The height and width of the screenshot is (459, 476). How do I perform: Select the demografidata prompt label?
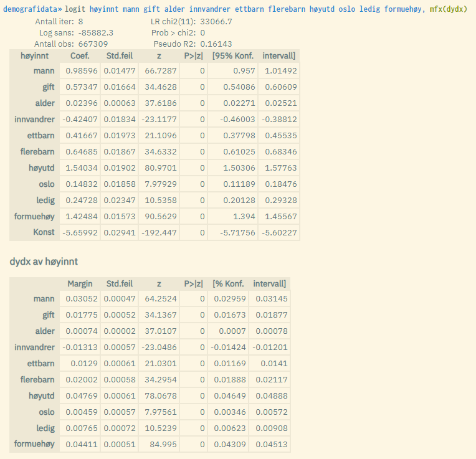pyautogui.click(x=32, y=10)
